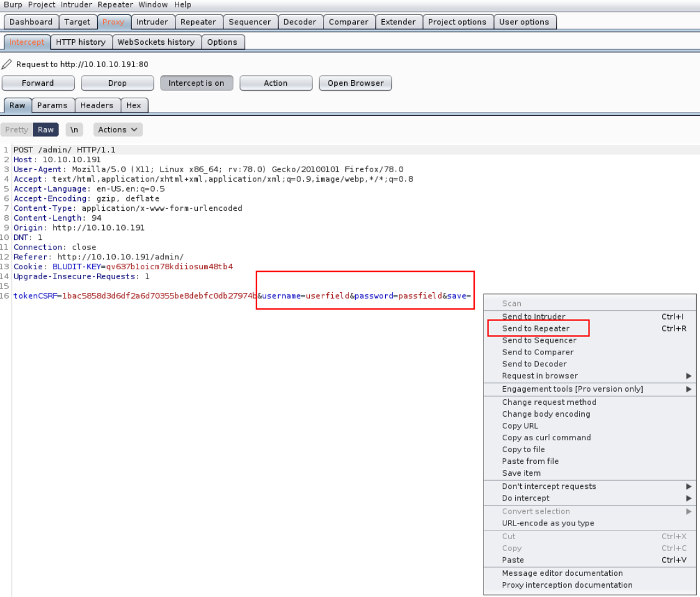Click the tokenCSRF value in request body
The height and width of the screenshot is (597, 700).
click(x=159, y=296)
